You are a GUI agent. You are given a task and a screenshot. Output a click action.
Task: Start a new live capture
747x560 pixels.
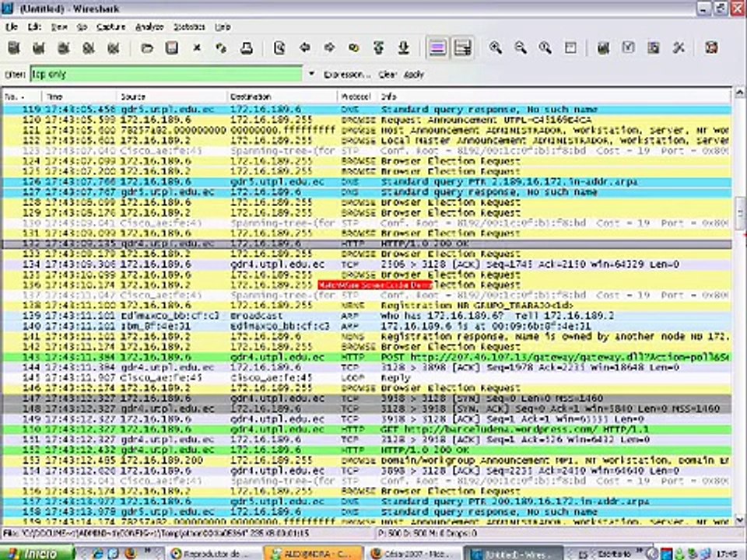(63, 47)
